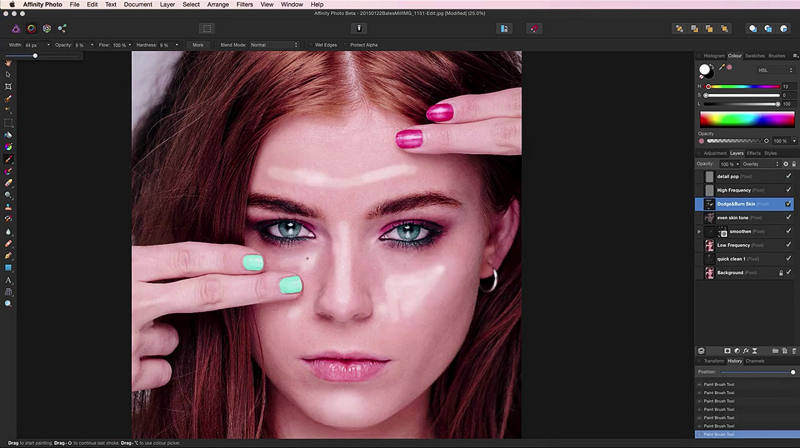Open the Overlay layer blend dropdown
The image size is (800, 448).
(761, 164)
